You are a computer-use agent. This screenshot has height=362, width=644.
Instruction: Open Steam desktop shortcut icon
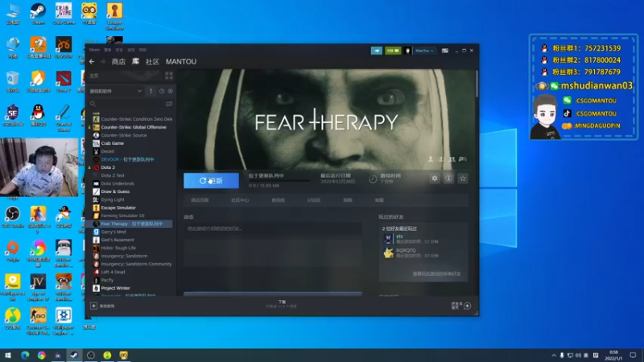(38, 14)
